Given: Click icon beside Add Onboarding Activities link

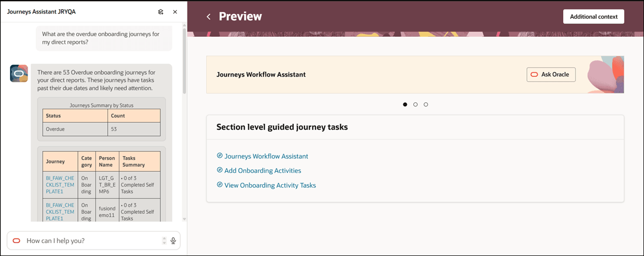Looking at the screenshot, I should click(x=220, y=170).
